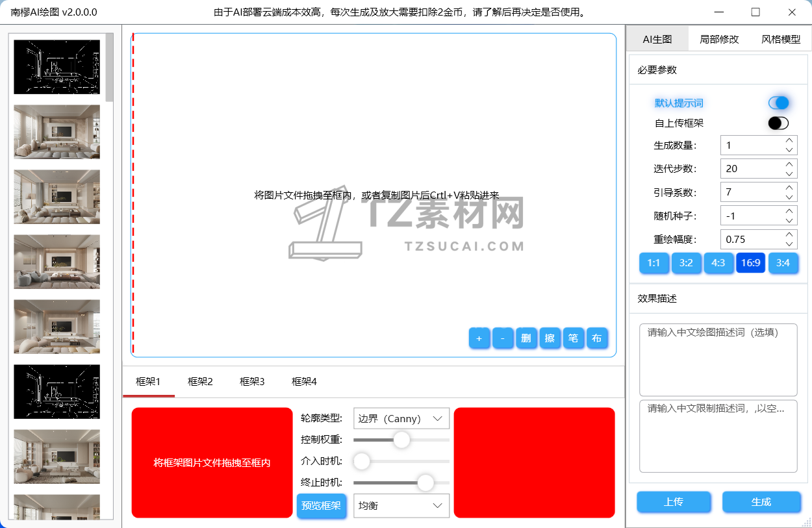Image resolution: width=812 pixels, height=528 pixels.
Task: Select the 框架3 tab
Action: (x=252, y=382)
